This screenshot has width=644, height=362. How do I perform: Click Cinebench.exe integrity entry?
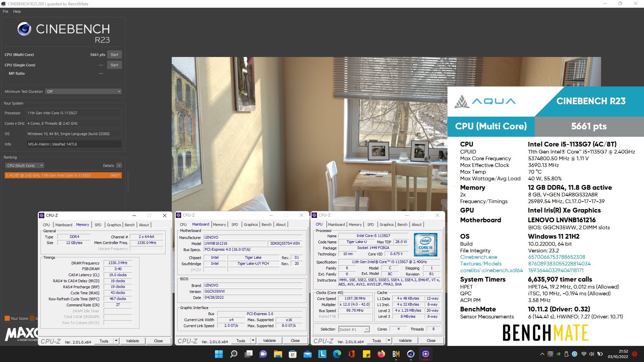pyautogui.click(x=479, y=257)
